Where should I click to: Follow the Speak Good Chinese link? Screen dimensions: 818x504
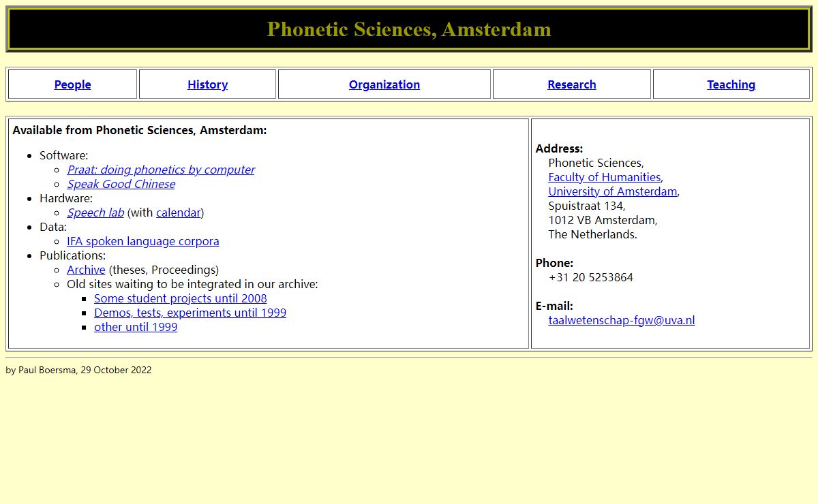click(121, 184)
